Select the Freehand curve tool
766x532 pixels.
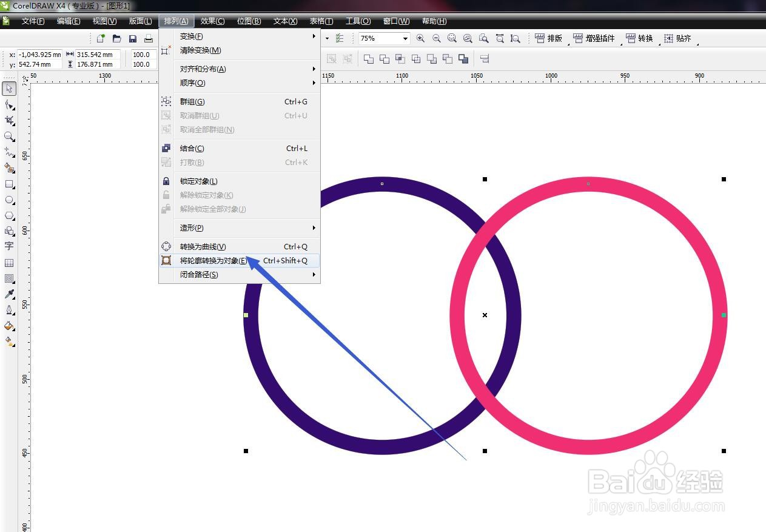point(9,152)
